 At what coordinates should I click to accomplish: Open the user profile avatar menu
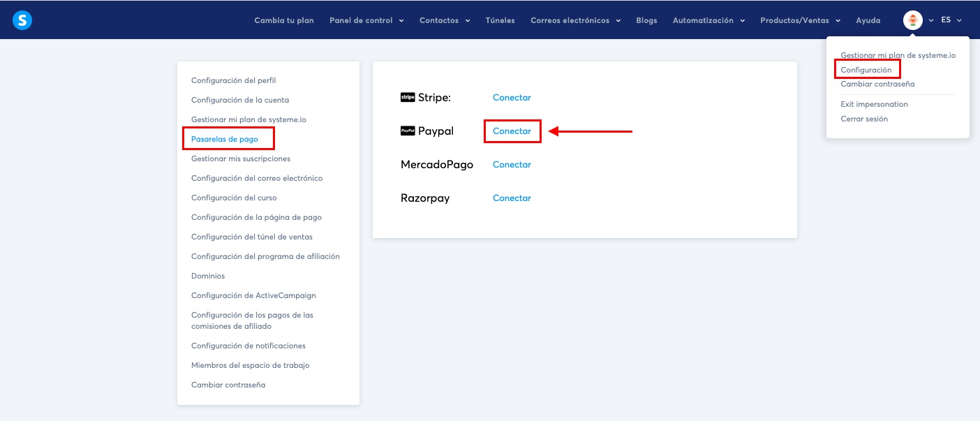pyautogui.click(x=914, y=20)
